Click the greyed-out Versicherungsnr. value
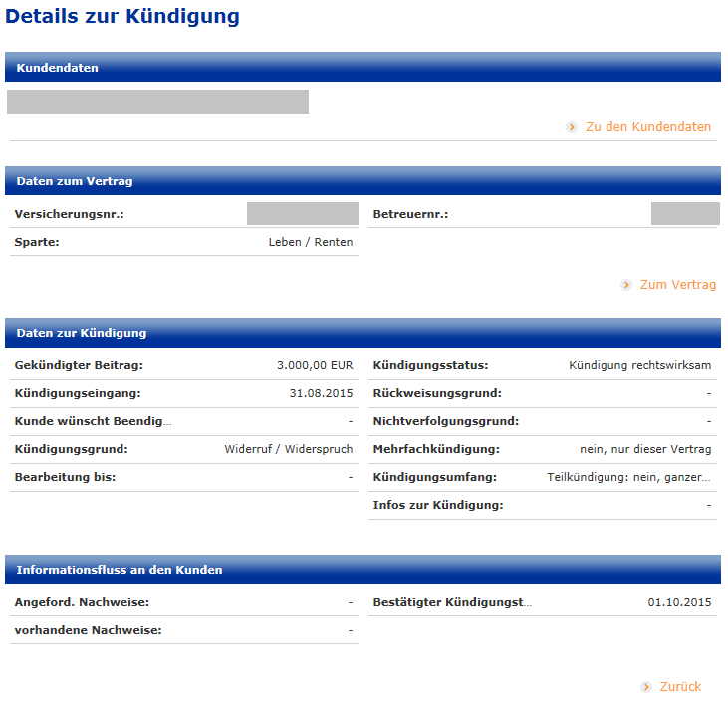 302,214
